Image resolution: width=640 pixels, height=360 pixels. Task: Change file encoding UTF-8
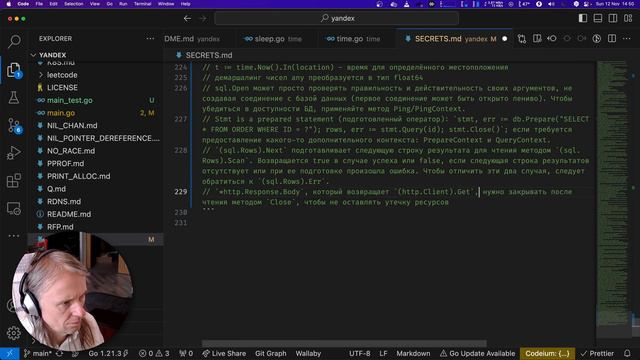[x=360, y=353]
